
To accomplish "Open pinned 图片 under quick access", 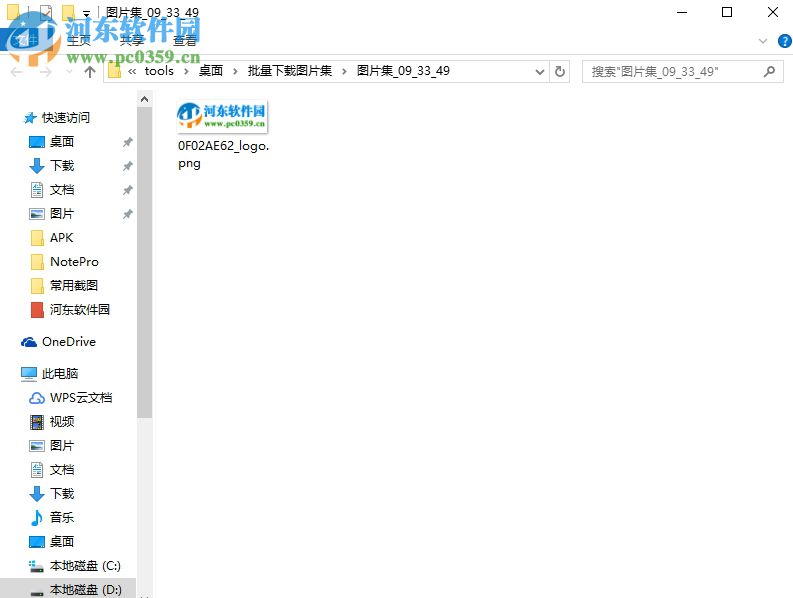I will click(x=62, y=213).
